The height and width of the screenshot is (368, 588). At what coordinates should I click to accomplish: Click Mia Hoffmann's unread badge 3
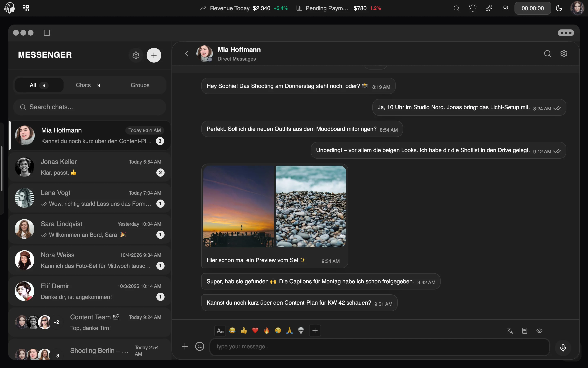tap(160, 141)
